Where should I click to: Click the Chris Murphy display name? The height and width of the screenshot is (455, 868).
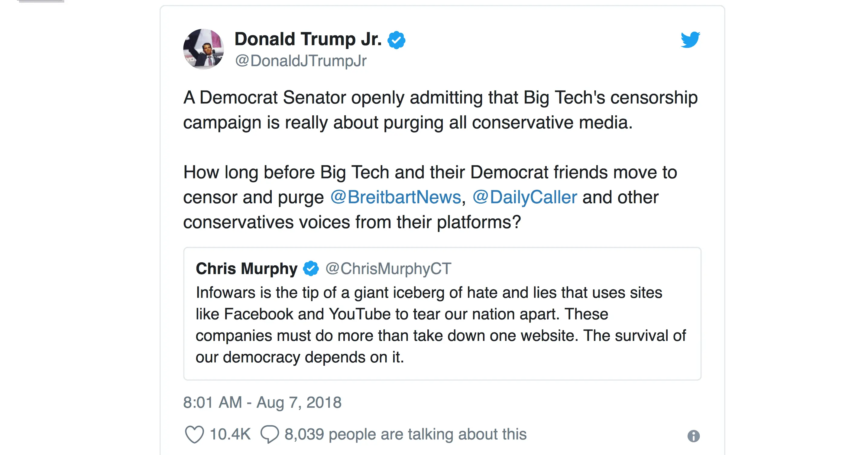pyautogui.click(x=247, y=269)
